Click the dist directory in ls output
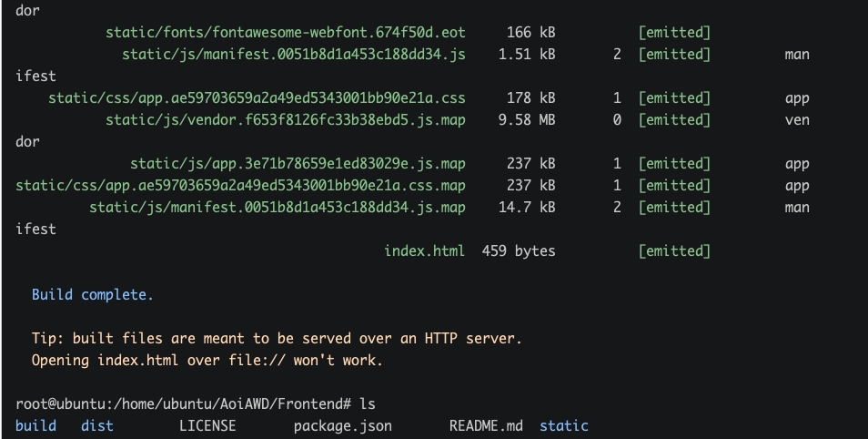The height and width of the screenshot is (439, 868). click(x=97, y=425)
